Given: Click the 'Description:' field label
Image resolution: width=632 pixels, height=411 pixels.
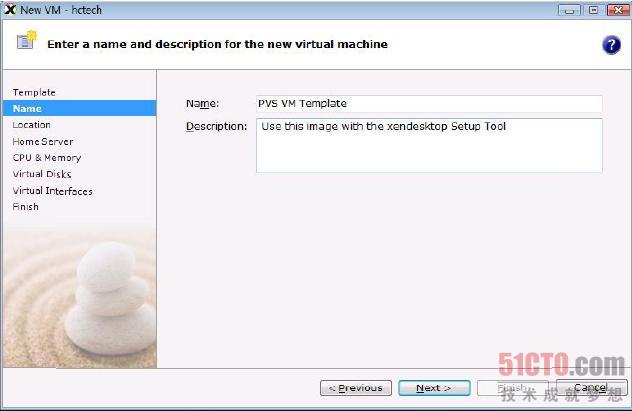Looking at the screenshot, I should 216,127.
